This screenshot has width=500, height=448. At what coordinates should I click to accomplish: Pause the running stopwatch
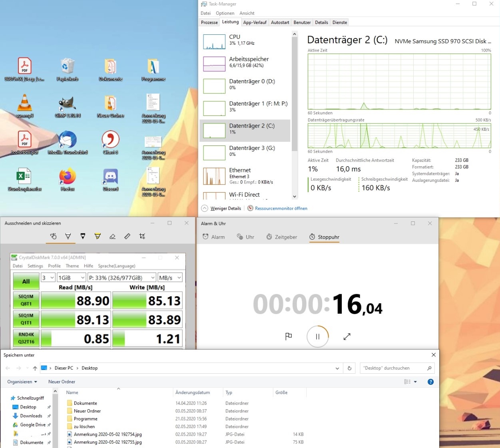tap(318, 336)
